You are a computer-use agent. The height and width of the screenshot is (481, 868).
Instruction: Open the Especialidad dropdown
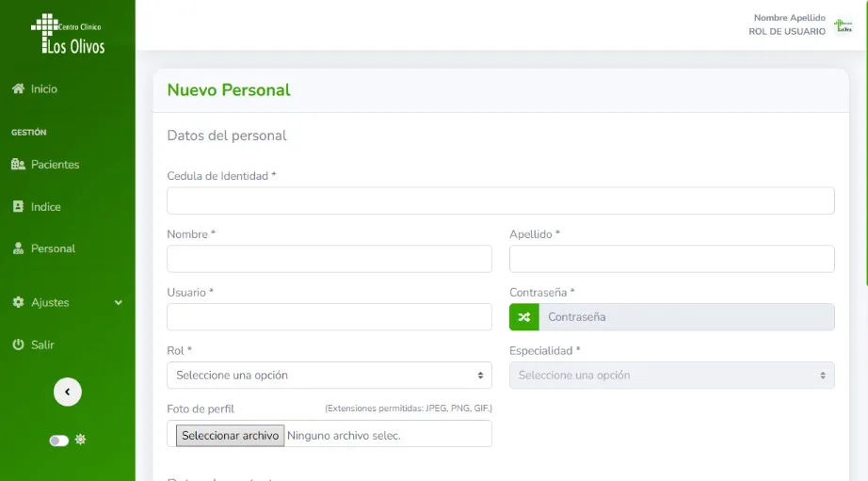[671, 376]
